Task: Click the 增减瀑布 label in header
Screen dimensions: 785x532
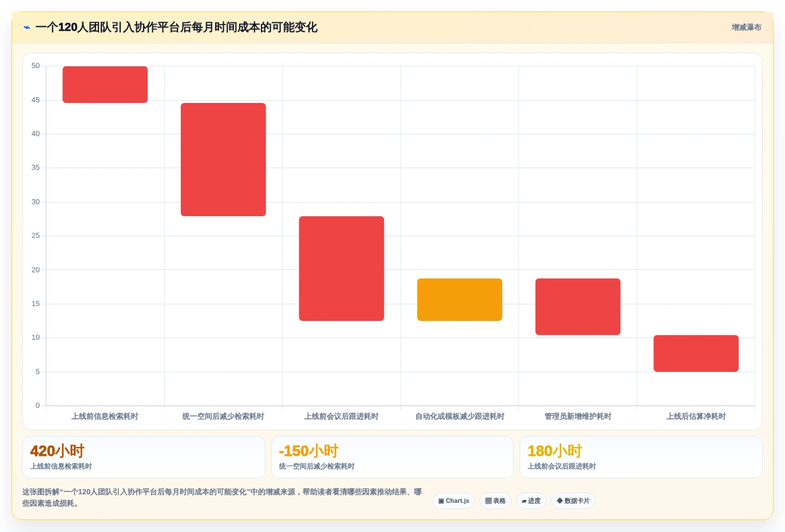Action: click(746, 27)
